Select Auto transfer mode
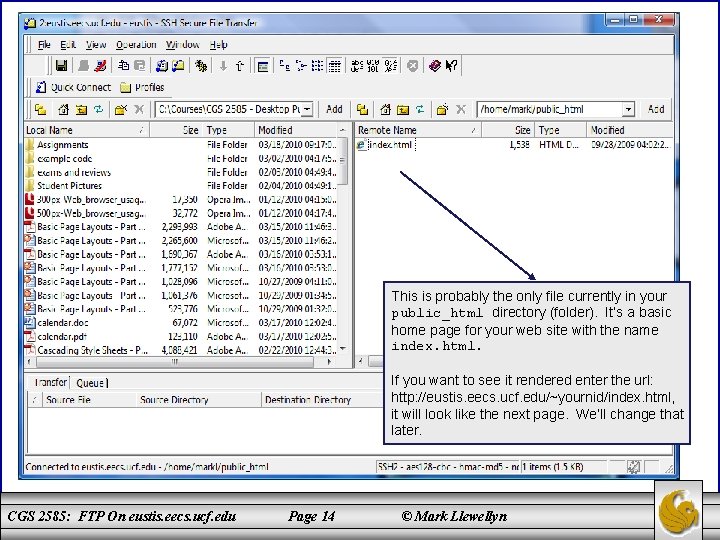720x540 pixels. 390,66
